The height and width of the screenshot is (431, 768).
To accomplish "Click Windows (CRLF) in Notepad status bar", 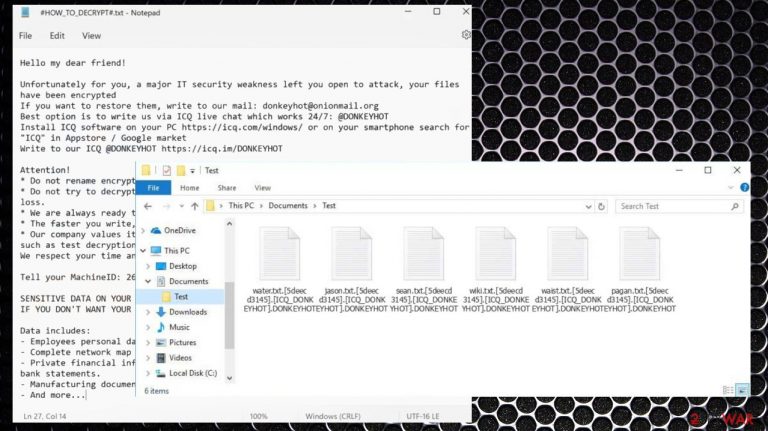I will 333,416.
